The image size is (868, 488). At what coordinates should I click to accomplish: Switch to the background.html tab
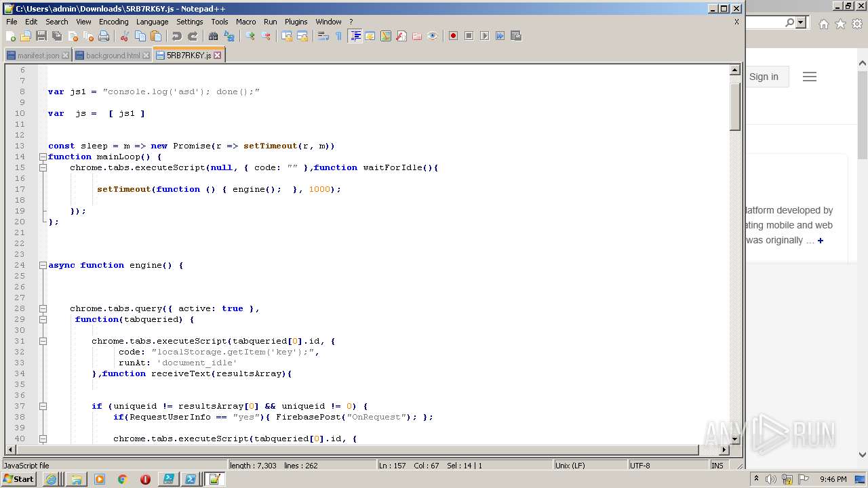[113, 56]
